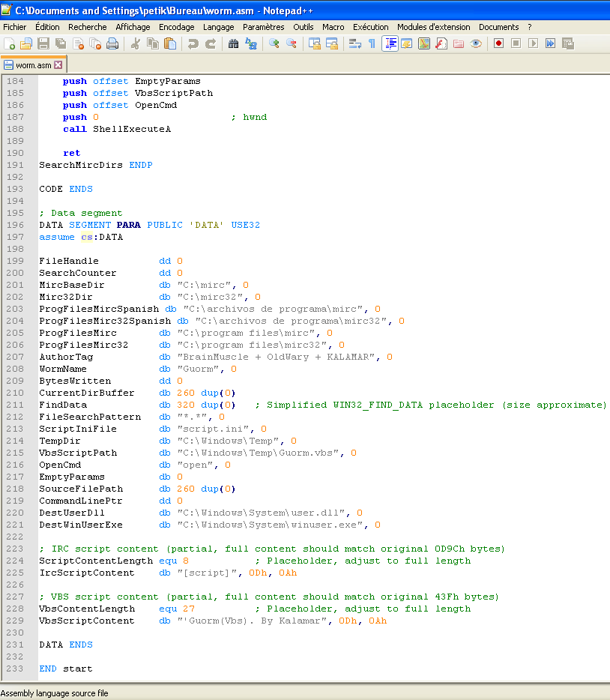Viewport: 610px width, 700px height.
Task: Open the Édition menu
Action: point(47,27)
